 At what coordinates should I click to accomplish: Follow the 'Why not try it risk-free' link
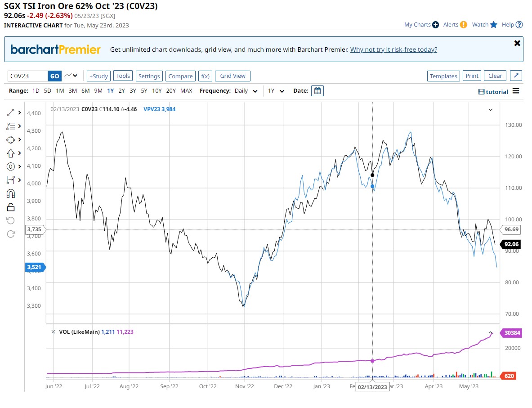(393, 49)
